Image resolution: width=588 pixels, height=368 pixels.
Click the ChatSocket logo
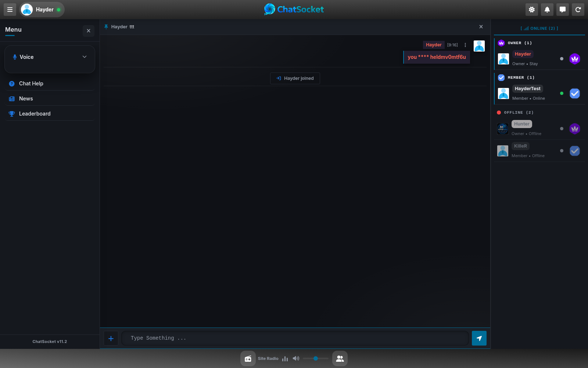(294, 9)
